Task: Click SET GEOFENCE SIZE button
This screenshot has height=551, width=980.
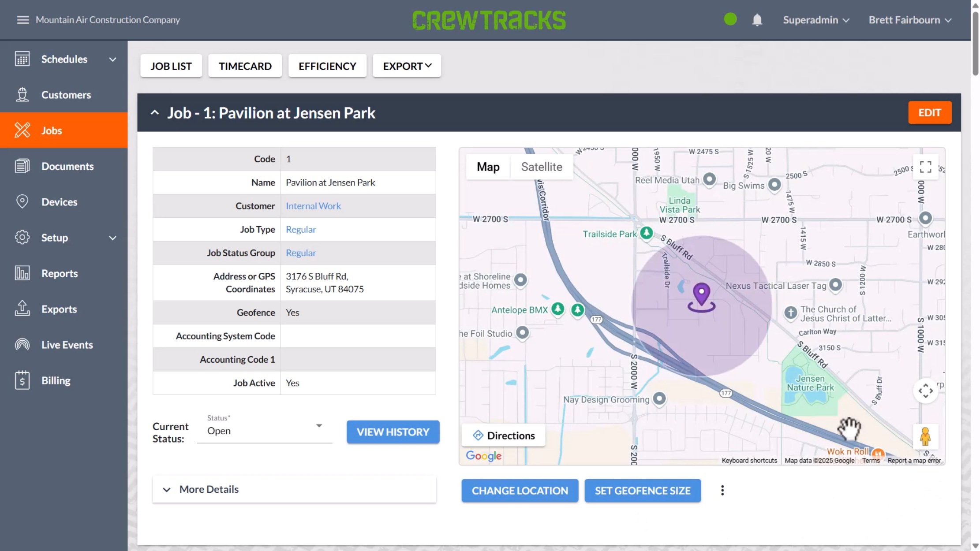Action: coord(643,491)
